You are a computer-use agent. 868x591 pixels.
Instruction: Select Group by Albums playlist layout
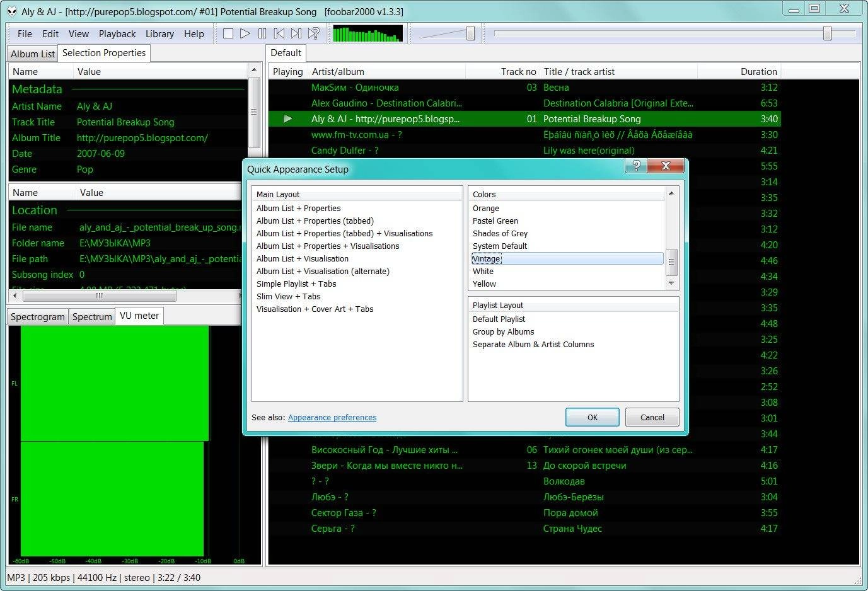point(504,332)
